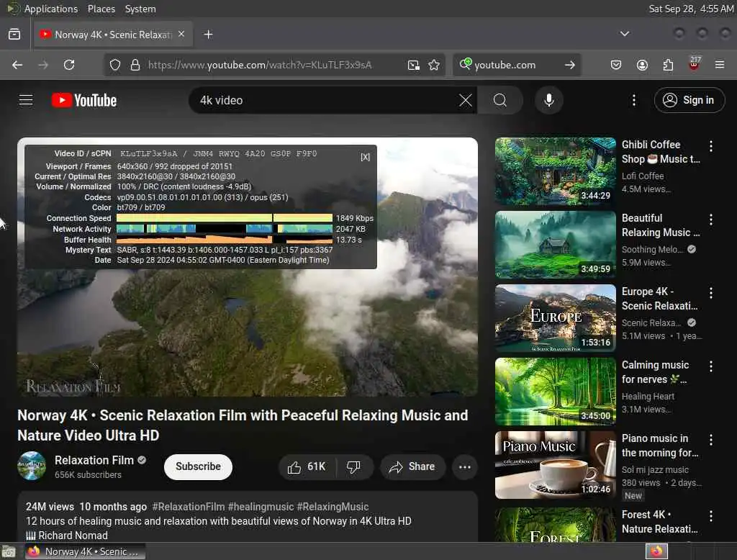Open tracking protection shield icon
Viewport: 737px width, 560px height.
[115, 65]
